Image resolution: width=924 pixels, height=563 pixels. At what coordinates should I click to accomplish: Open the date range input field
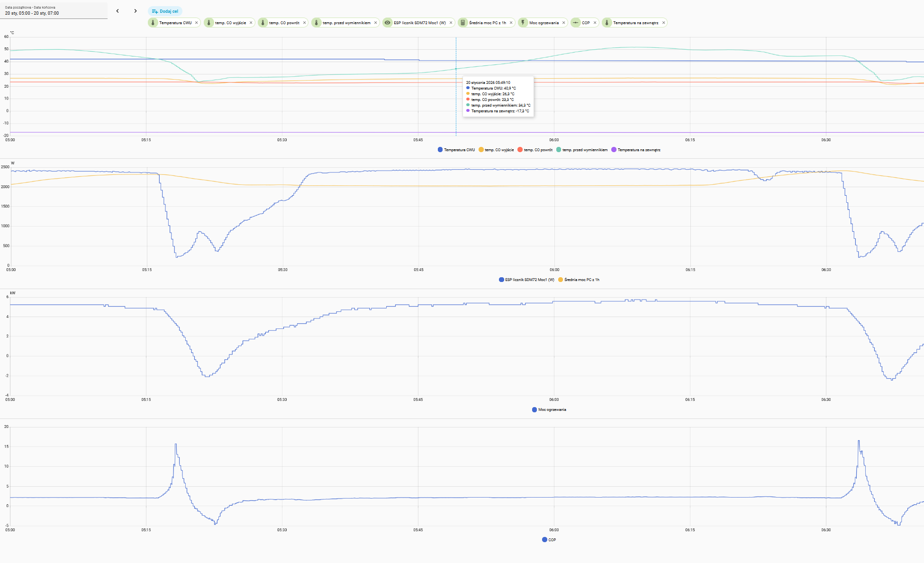tap(54, 10)
